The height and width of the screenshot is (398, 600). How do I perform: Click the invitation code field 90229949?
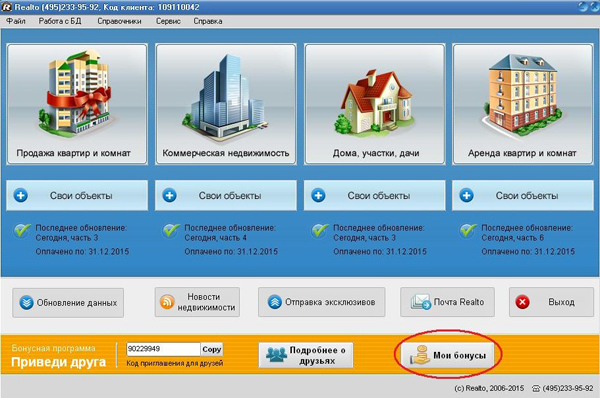click(163, 349)
